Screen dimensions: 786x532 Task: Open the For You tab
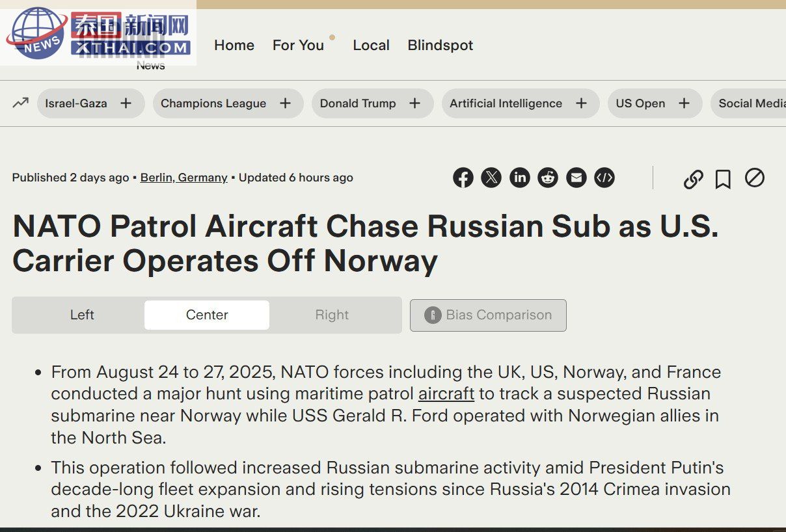click(x=298, y=45)
